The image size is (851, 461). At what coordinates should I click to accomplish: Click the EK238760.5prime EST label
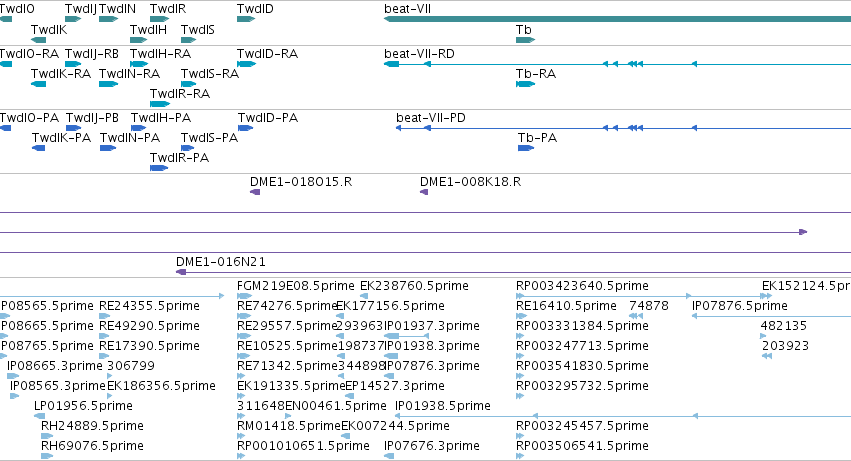(415, 286)
